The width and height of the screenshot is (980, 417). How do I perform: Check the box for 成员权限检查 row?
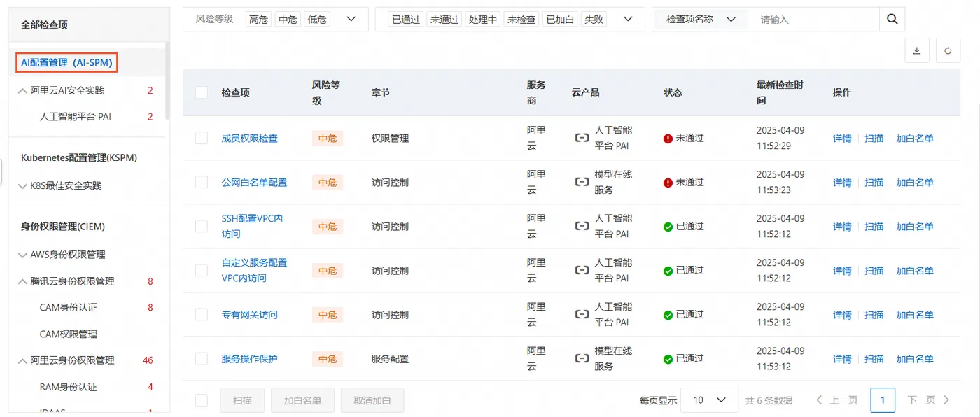click(x=202, y=138)
